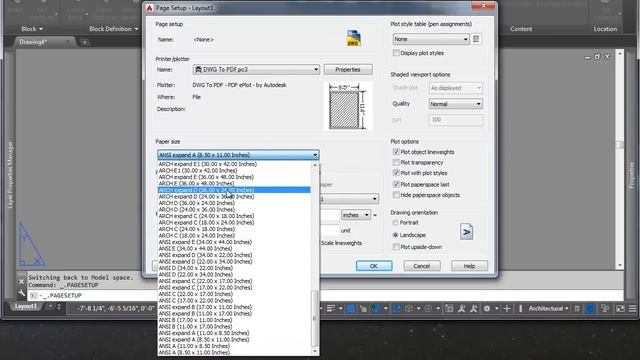This screenshot has width=640, height=360.
Task: Enable the Plot upside-down checkbox
Action: pos(396,247)
